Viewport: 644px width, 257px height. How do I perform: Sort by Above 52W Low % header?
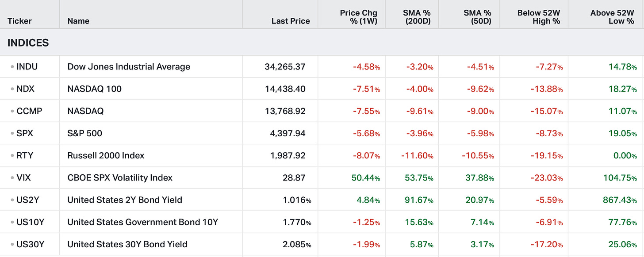tap(612, 17)
